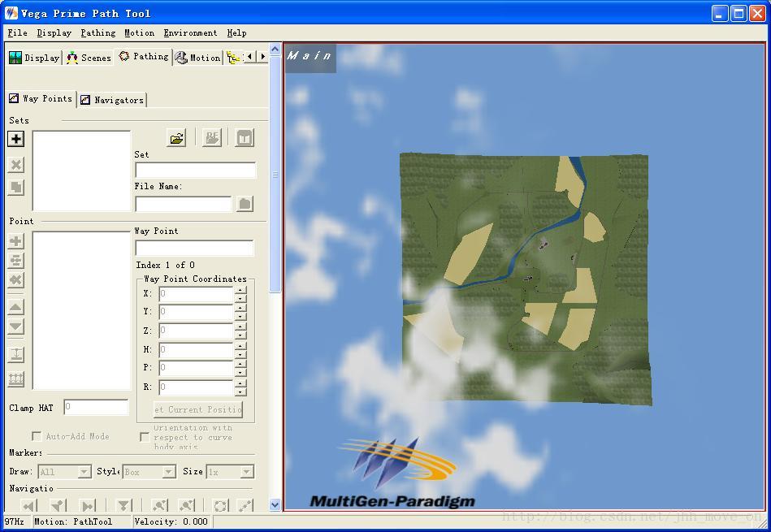
Task: Click the Vega Prime title bar icon
Action: pos(11,13)
